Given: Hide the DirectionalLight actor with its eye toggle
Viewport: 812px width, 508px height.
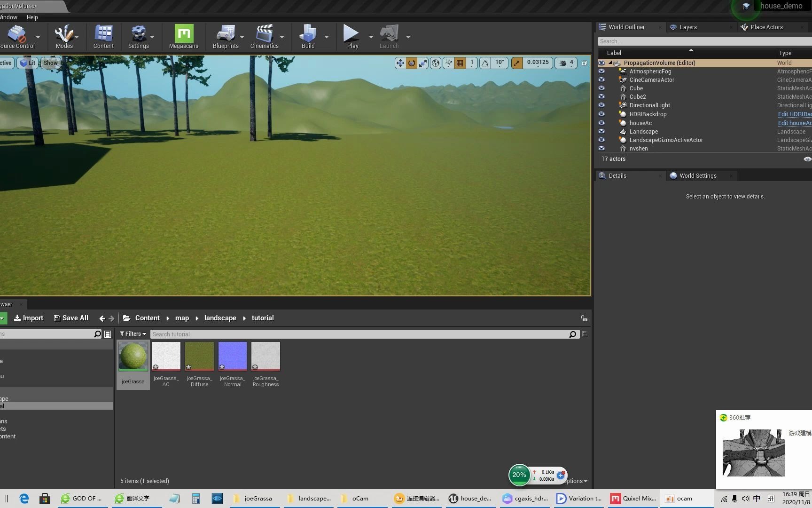Looking at the screenshot, I should (602, 105).
